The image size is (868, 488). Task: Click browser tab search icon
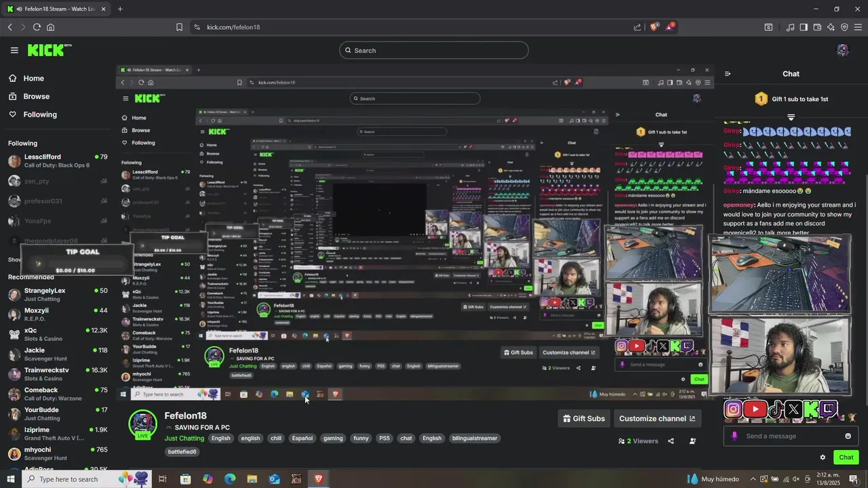click(x=768, y=27)
